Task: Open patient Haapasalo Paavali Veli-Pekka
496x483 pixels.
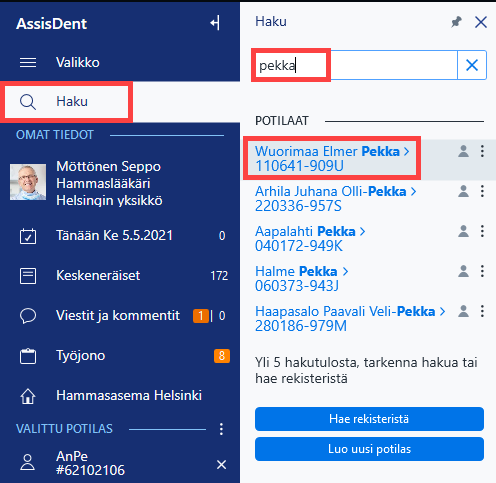Action: coord(350,318)
